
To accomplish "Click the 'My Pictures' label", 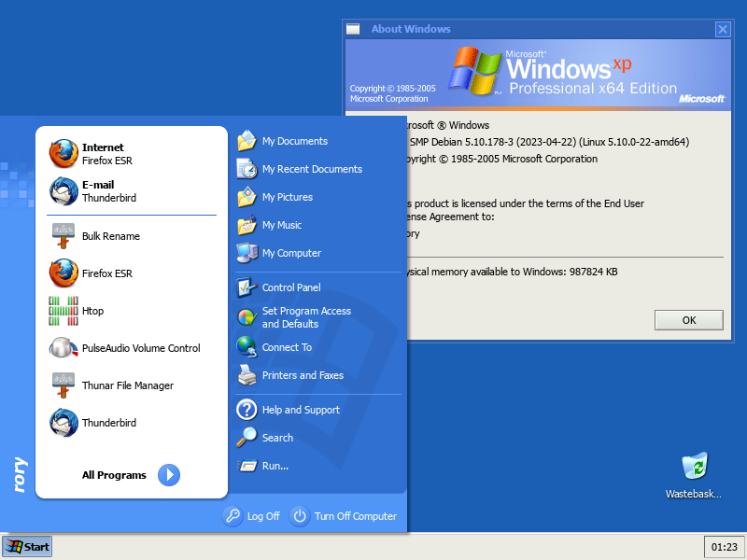I will tap(288, 197).
